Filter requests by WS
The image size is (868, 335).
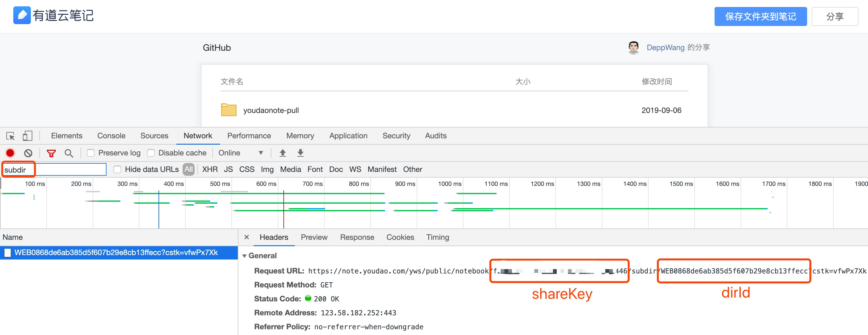[x=355, y=169]
